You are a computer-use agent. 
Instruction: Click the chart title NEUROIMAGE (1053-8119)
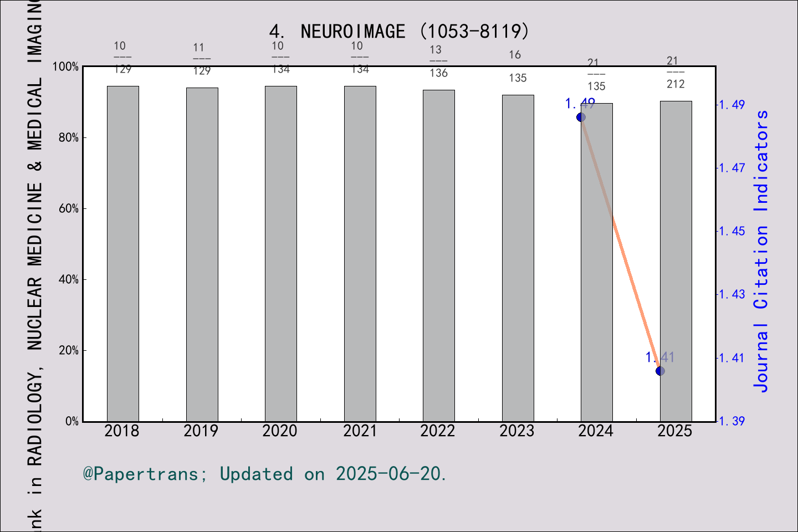[399, 32]
